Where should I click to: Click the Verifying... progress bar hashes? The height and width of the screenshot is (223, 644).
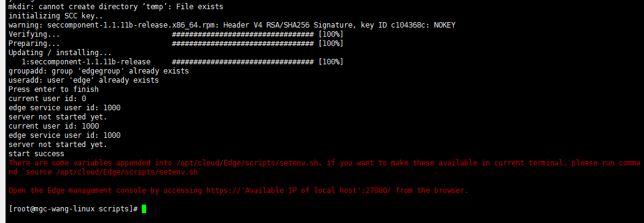243,34
